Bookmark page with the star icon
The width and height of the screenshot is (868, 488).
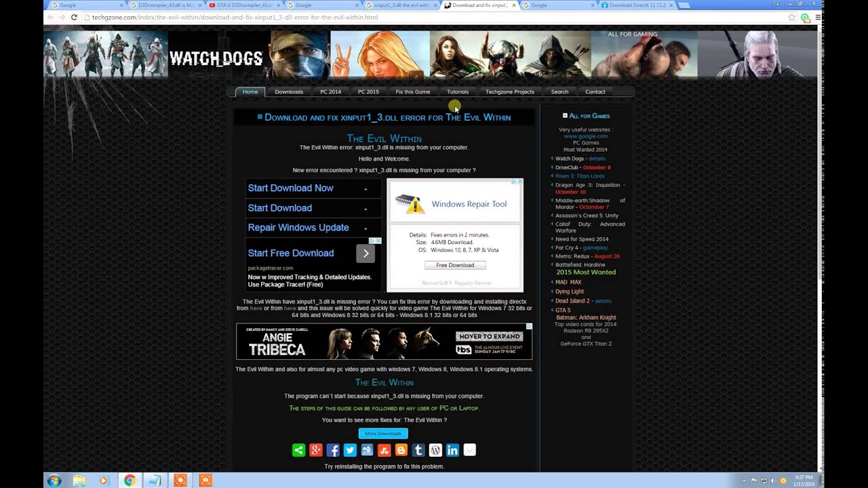pos(791,18)
